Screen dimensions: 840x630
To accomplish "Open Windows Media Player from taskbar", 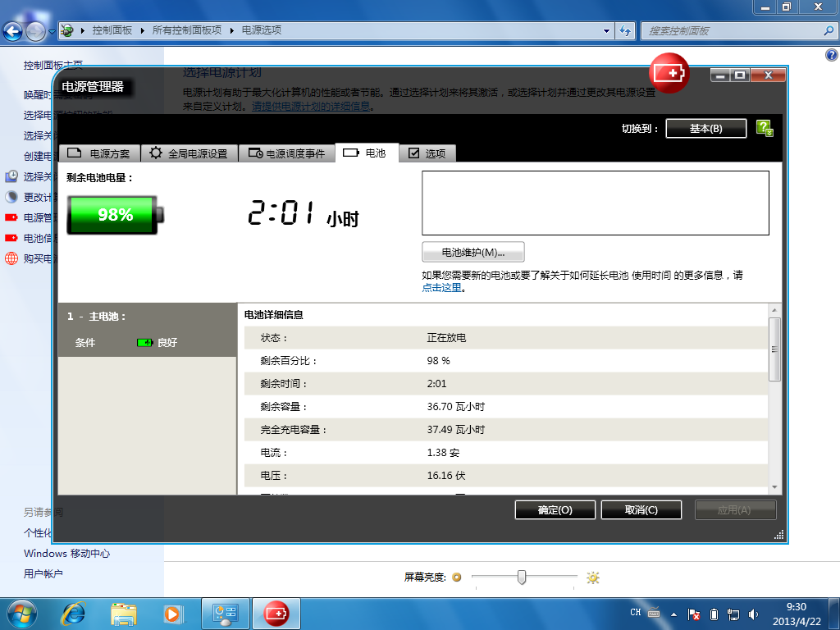I will (x=172, y=614).
